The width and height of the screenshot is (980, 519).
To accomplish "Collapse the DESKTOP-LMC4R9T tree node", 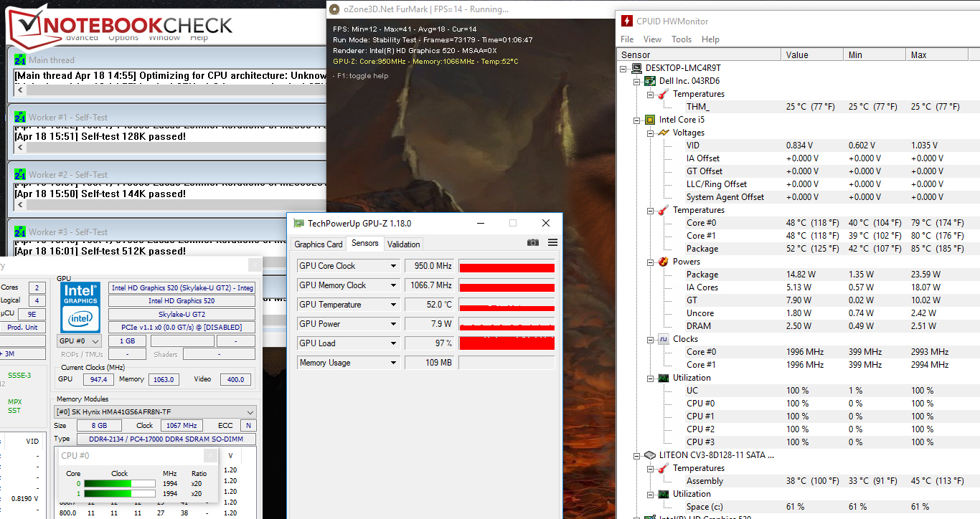I will (x=624, y=68).
